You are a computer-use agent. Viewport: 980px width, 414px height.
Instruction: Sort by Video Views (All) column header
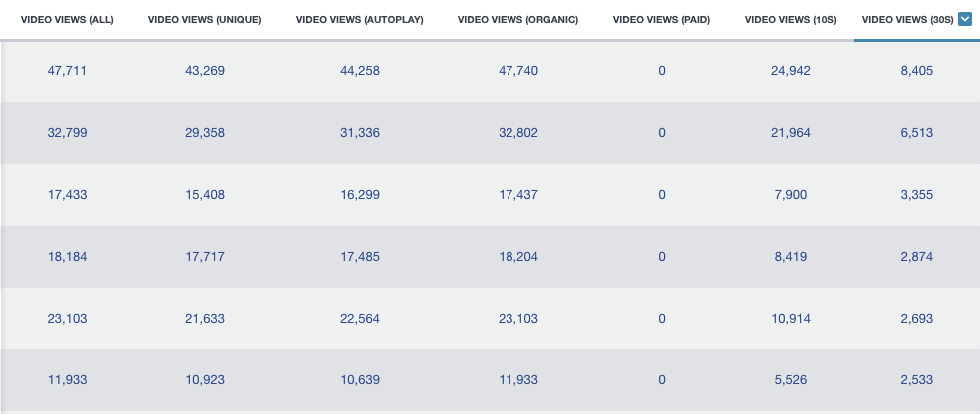[68, 20]
